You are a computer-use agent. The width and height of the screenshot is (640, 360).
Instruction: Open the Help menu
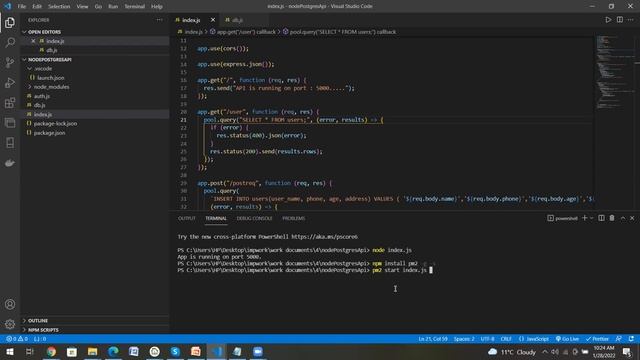point(157,7)
